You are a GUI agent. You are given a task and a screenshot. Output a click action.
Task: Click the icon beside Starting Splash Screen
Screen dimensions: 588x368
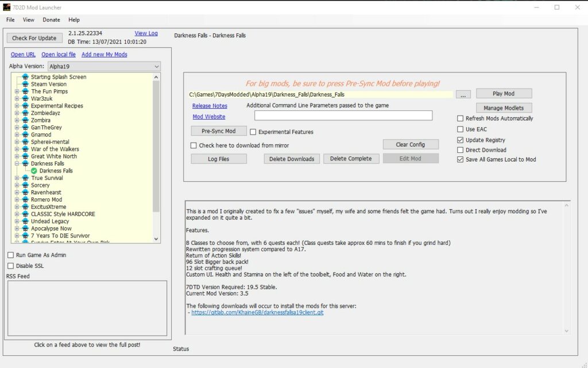(25, 77)
